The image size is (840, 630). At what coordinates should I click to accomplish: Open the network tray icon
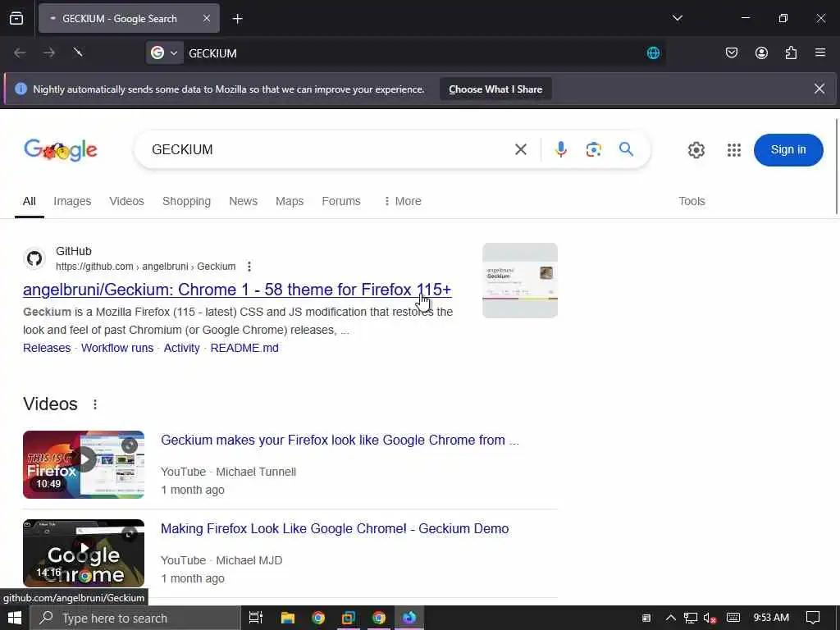pyautogui.click(x=691, y=618)
